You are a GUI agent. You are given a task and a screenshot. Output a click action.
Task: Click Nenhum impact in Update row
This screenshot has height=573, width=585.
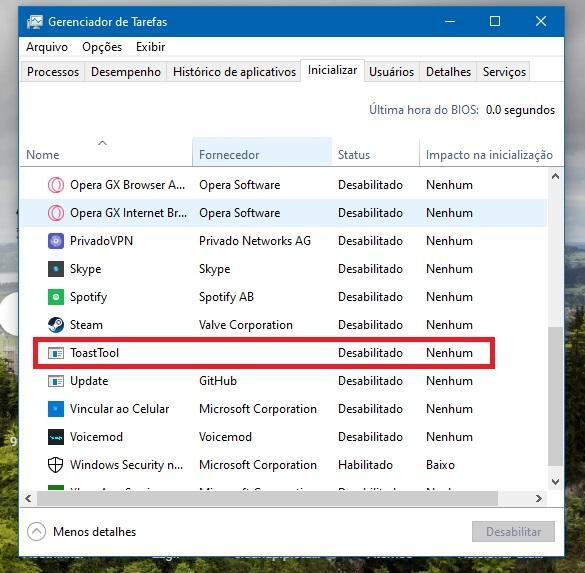point(449,381)
